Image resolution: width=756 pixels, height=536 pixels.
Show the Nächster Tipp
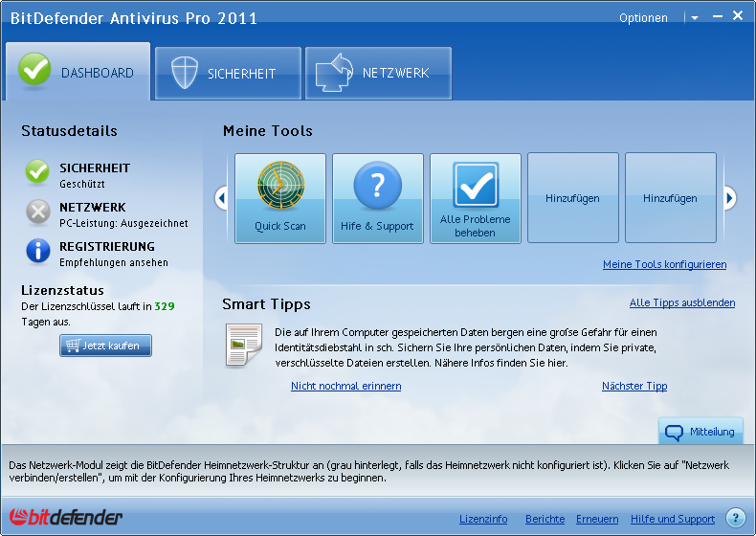point(634,386)
